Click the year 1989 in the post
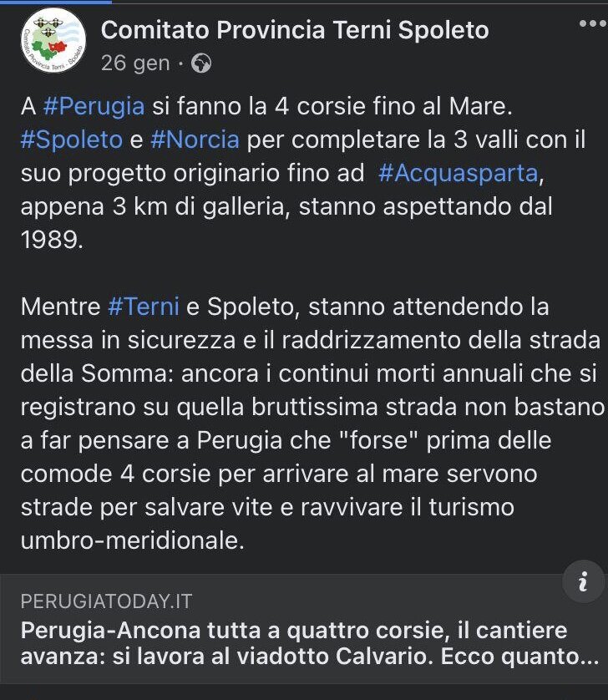 pyautogui.click(x=51, y=241)
